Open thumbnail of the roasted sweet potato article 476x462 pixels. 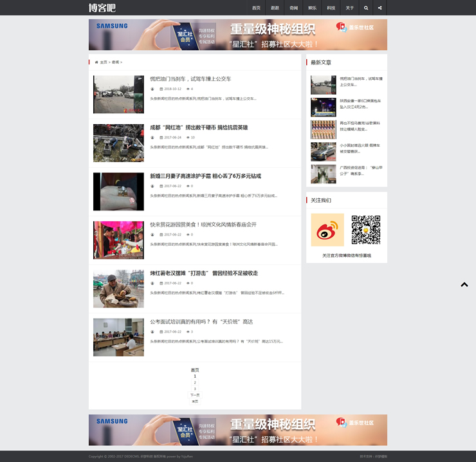[x=118, y=288]
